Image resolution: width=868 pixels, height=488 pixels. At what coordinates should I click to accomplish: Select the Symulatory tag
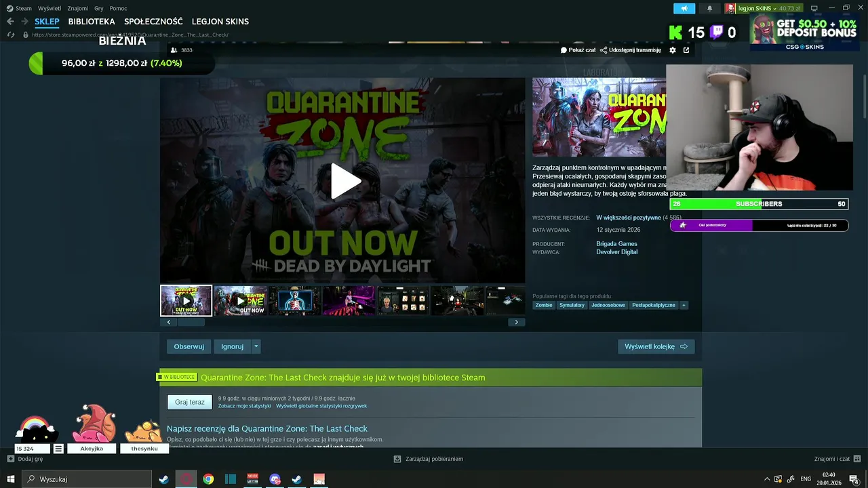572,305
